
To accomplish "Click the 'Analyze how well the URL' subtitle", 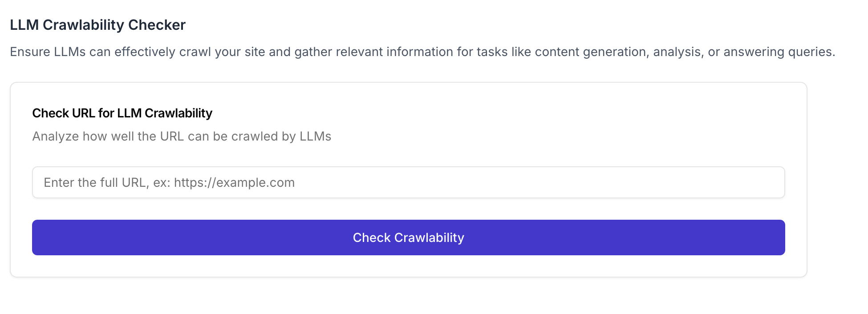I will point(182,136).
